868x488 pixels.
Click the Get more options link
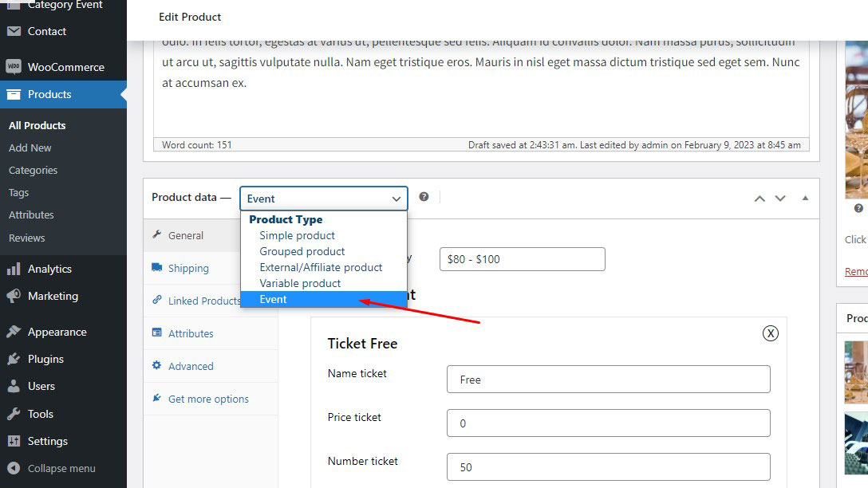(x=208, y=399)
